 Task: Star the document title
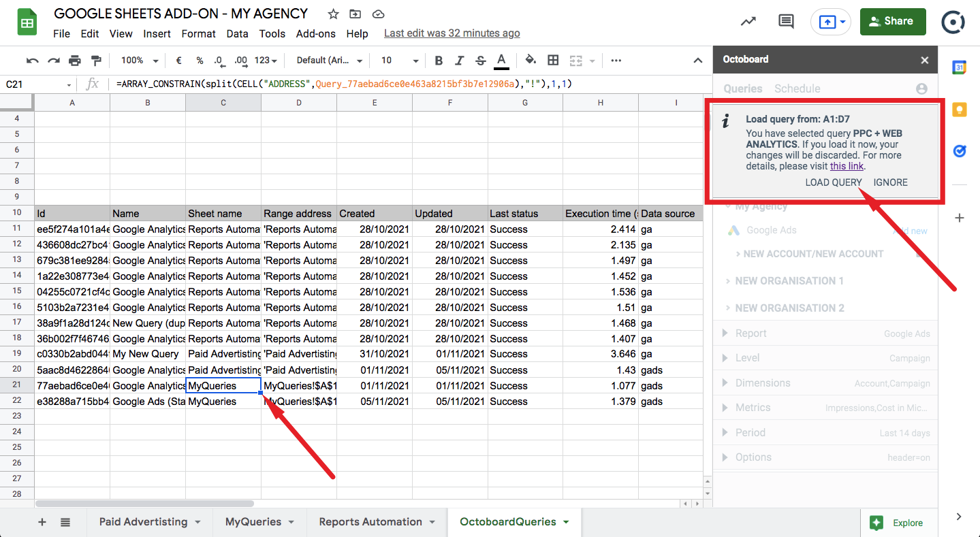coord(333,14)
